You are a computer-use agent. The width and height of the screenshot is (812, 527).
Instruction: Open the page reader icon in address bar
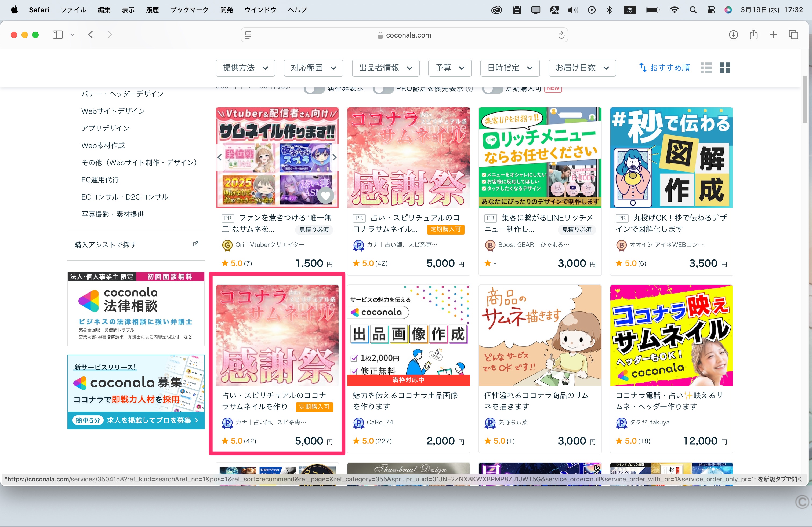248,35
